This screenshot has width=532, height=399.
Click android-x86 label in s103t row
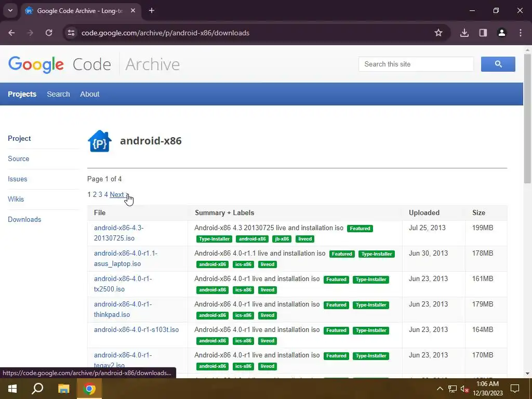tap(212, 341)
